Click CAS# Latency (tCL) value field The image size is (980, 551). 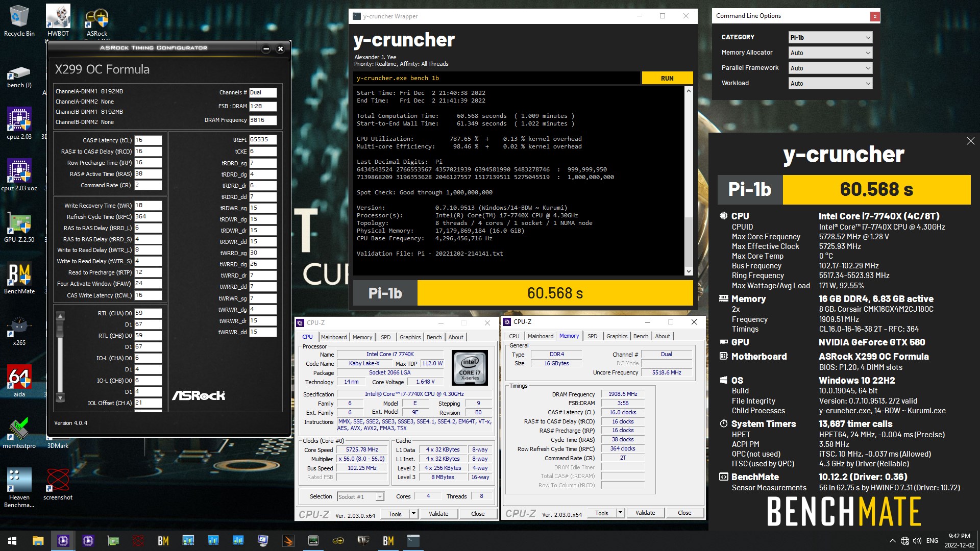pos(148,140)
